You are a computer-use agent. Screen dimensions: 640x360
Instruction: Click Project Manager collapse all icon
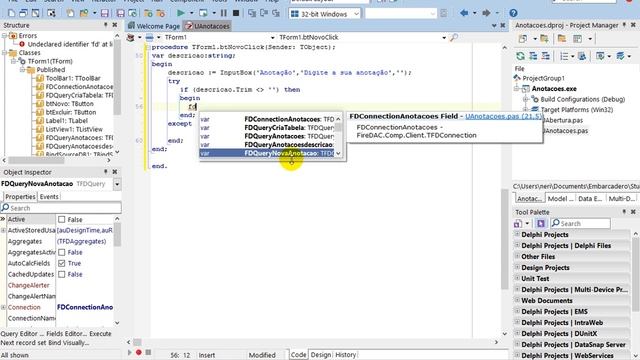pyautogui.click(x=546, y=56)
